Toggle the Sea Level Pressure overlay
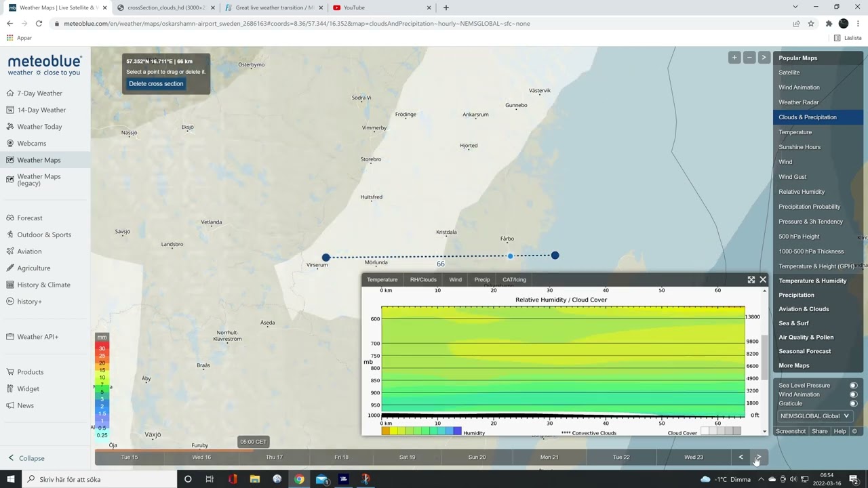The width and height of the screenshot is (868, 488). tap(854, 386)
